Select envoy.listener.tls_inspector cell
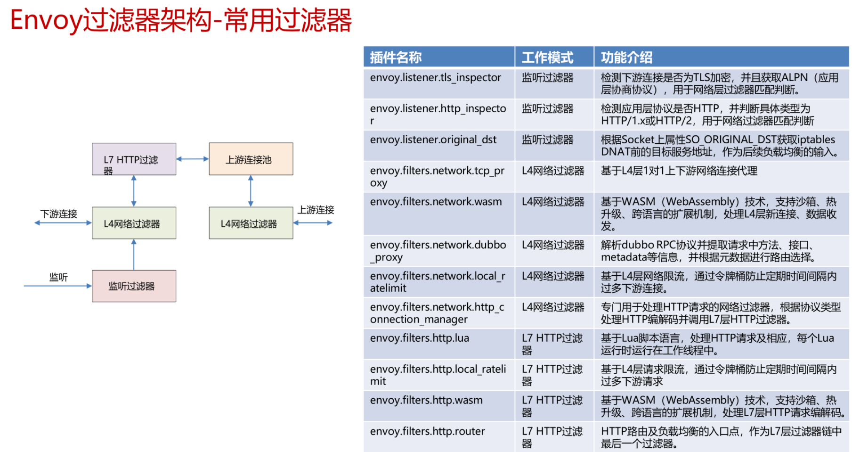868x452 pixels. (439, 83)
